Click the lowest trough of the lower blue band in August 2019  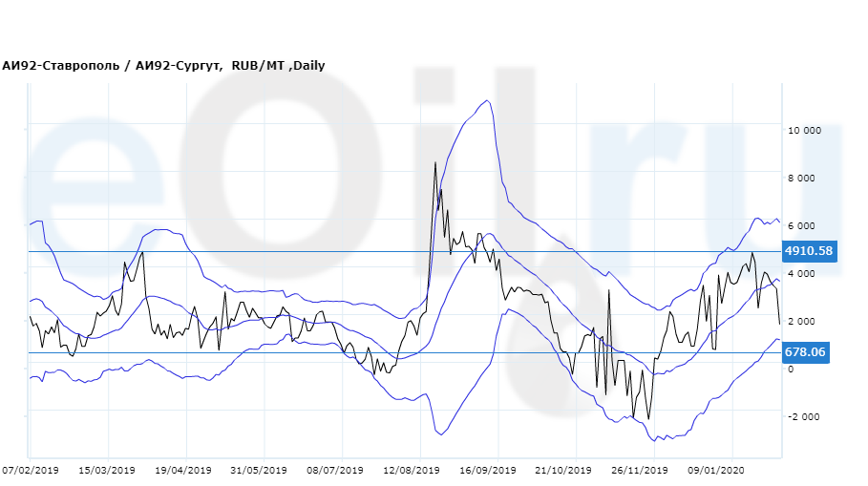[x=440, y=434]
